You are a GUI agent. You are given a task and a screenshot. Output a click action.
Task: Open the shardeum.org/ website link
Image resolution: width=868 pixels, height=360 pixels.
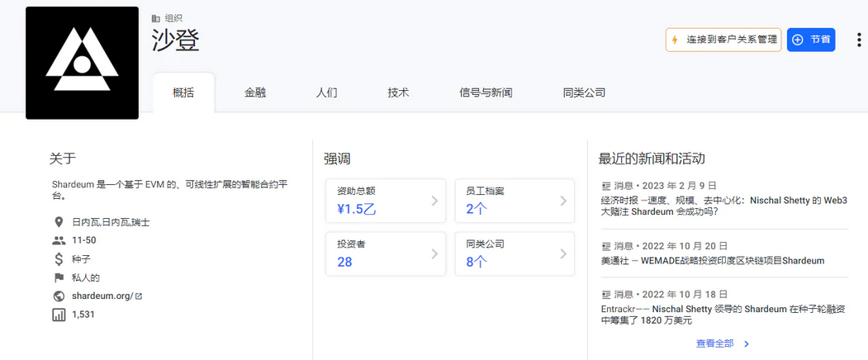(x=102, y=296)
